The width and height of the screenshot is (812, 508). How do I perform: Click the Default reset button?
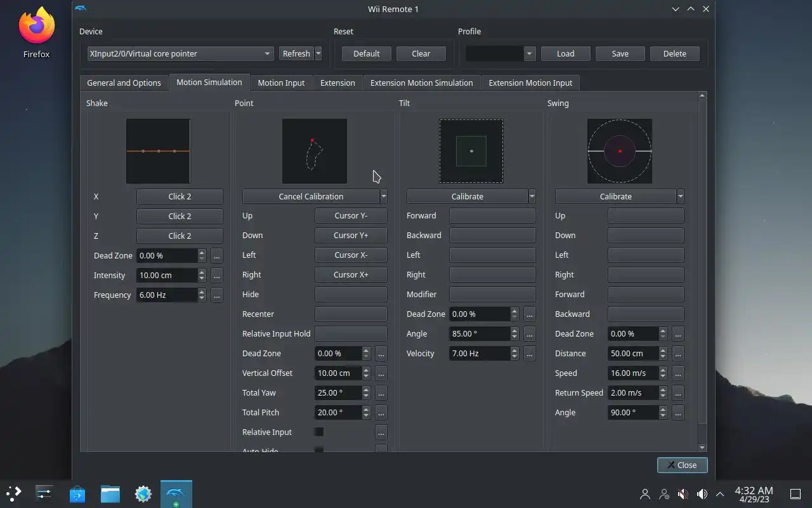(x=366, y=53)
